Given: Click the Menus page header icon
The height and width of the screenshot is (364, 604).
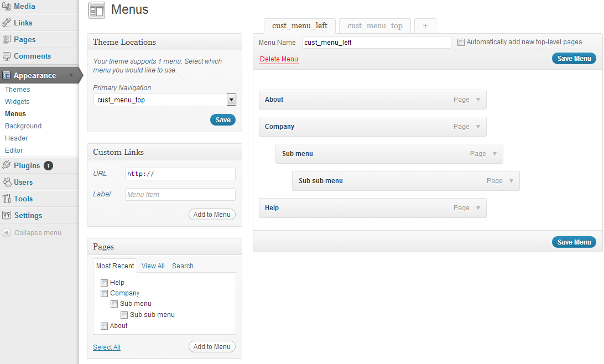Looking at the screenshot, I should [97, 10].
